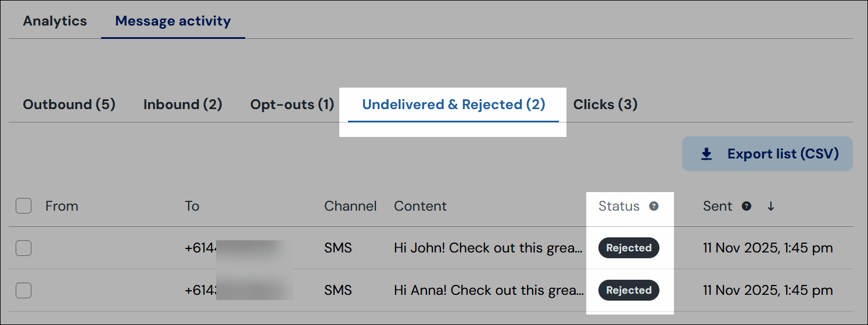Viewport: 868px width, 325px height.
Task: Open the Inbound (2) tab
Action: point(183,104)
